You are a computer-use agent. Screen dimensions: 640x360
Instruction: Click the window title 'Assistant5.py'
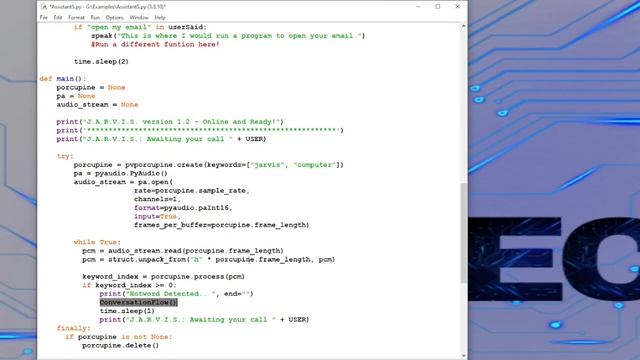click(x=108, y=7)
